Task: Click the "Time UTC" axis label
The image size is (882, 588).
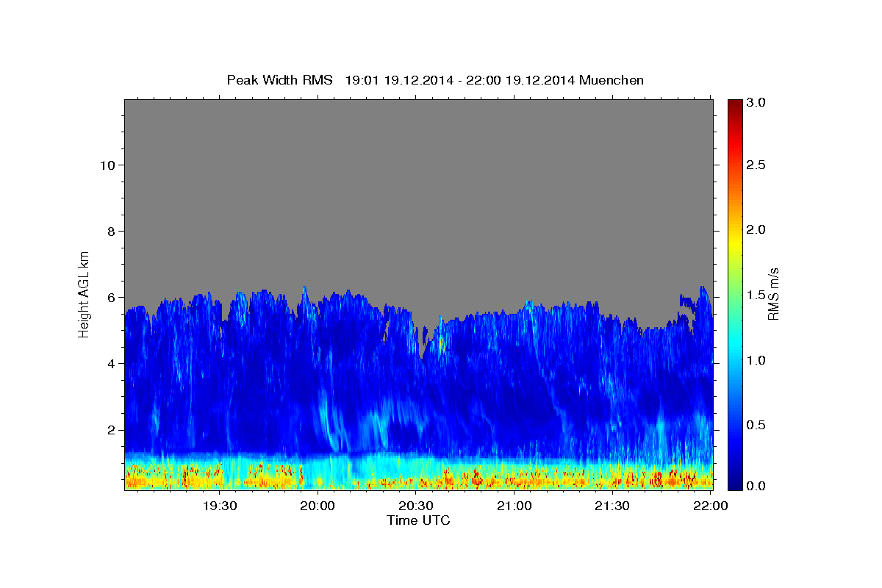Action: click(418, 520)
